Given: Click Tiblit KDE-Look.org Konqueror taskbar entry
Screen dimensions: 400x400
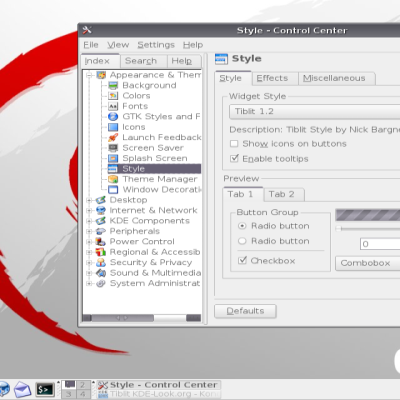Looking at the screenshot, I should [x=159, y=394].
